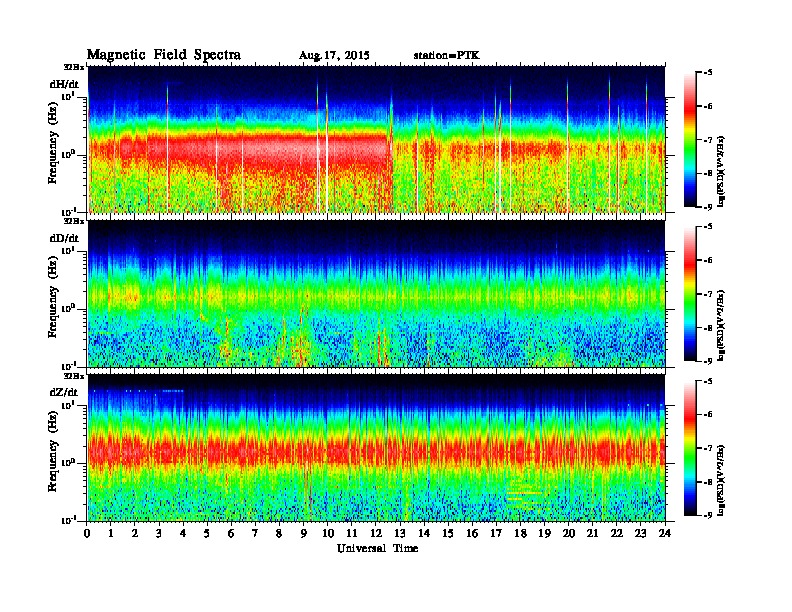Click hour tick label '13' on time axis

pos(400,534)
